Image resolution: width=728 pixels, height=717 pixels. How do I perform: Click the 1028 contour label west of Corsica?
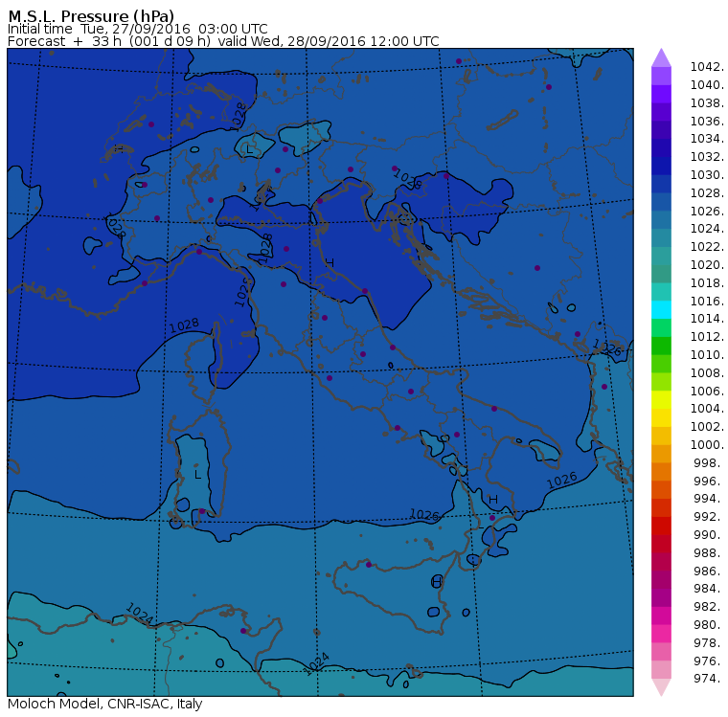184,325
